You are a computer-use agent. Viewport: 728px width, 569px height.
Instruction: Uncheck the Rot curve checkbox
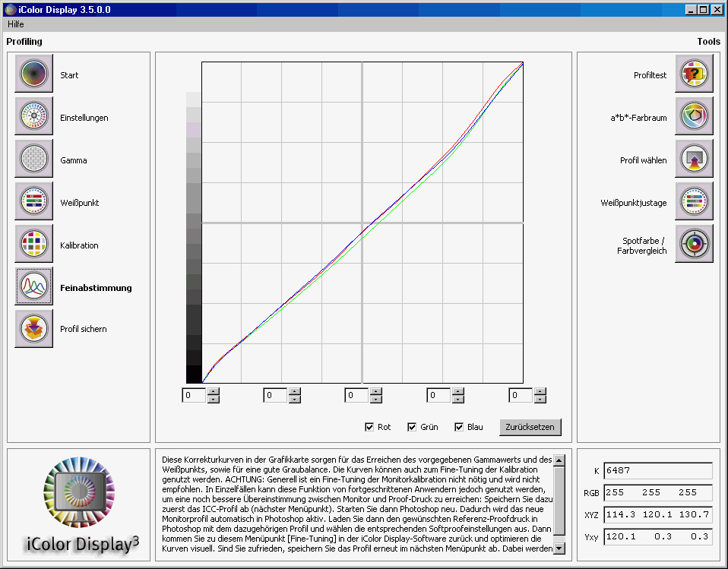point(370,427)
